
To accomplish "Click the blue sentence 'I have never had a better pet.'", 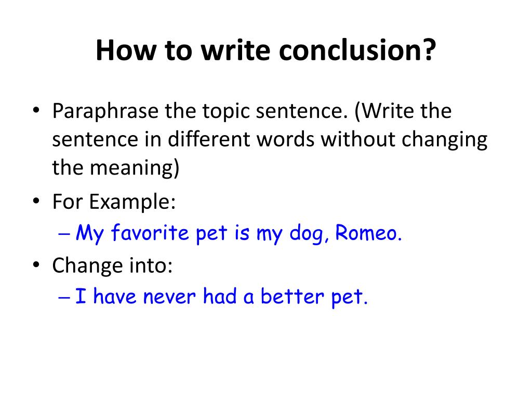I will pyautogui.click(x=221, y=297).
